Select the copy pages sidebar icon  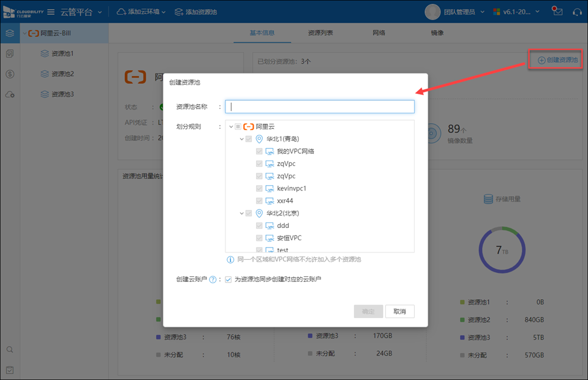(10, 54)
